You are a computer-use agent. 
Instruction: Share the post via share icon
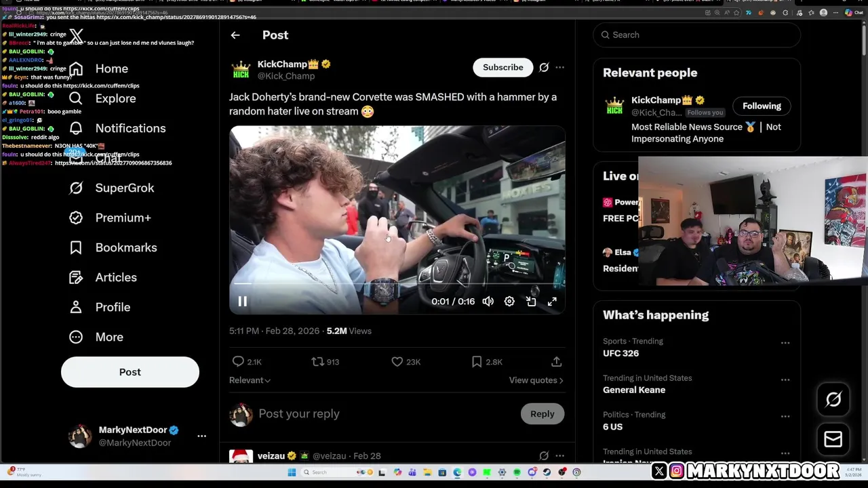(x=556, y=362)
